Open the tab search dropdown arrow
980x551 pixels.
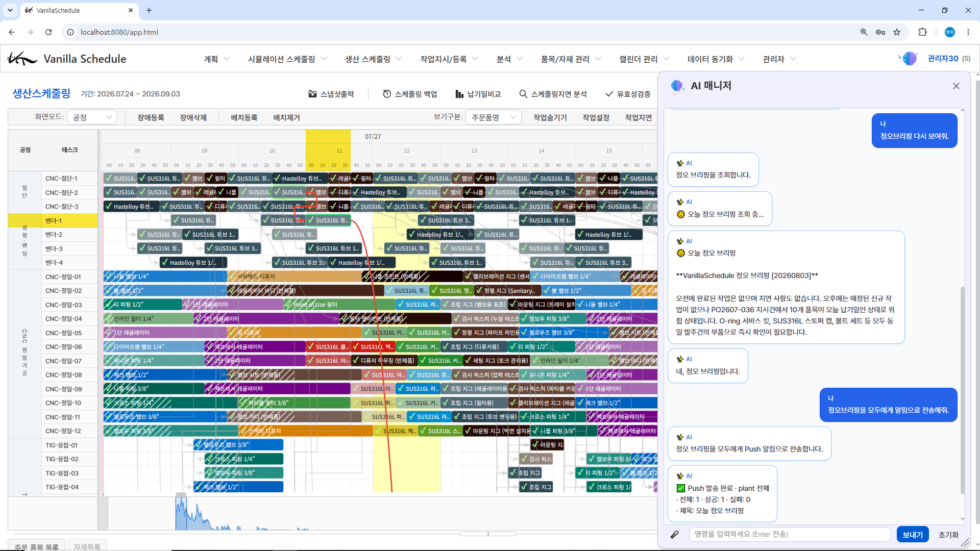[x=10, y=10]
